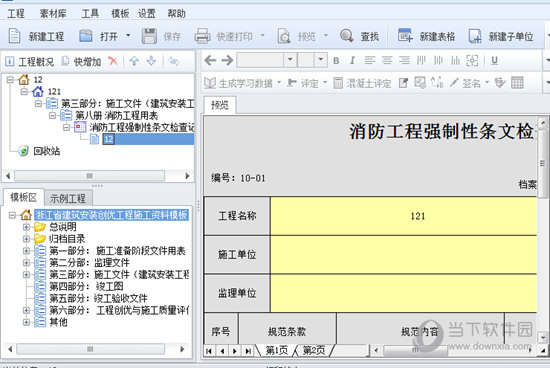This screenshot has width=550, height=368.
Task: Move item down with down arrow icon
Action: tap(151, 61)
